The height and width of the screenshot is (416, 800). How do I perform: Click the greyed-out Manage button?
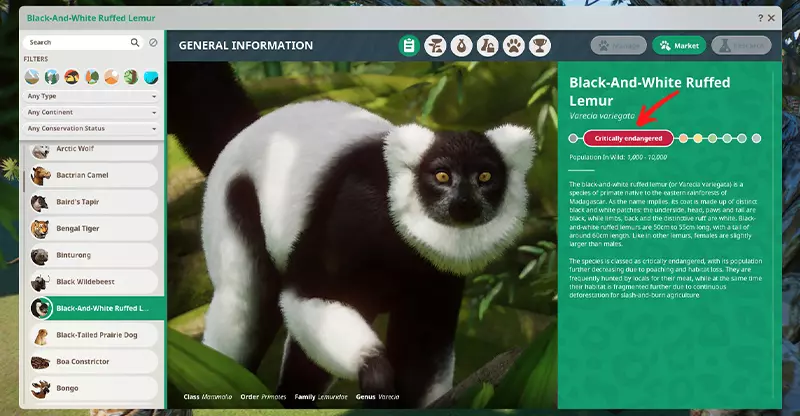click(618, 45)
